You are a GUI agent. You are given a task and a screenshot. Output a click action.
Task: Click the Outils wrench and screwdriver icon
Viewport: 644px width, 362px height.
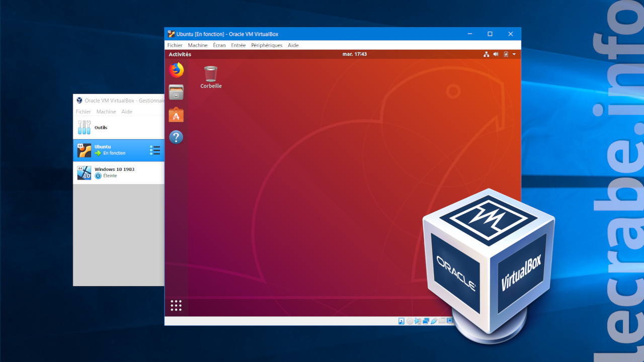coord(84,128)
